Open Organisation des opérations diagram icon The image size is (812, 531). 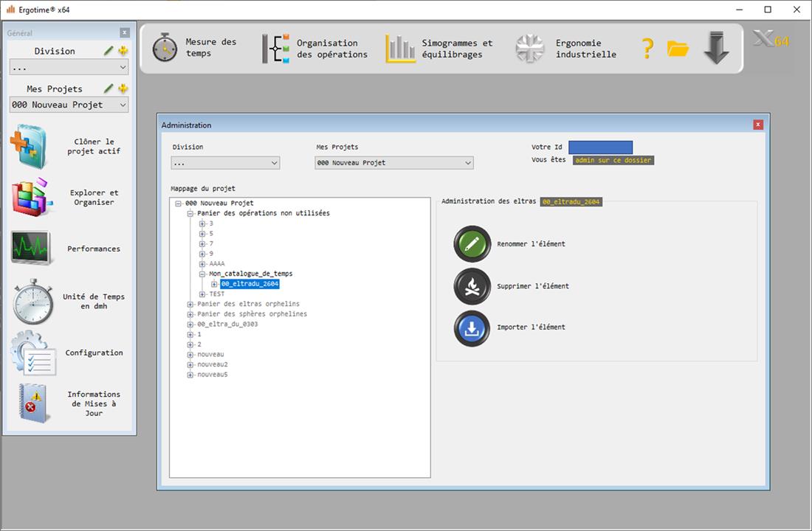275,49
